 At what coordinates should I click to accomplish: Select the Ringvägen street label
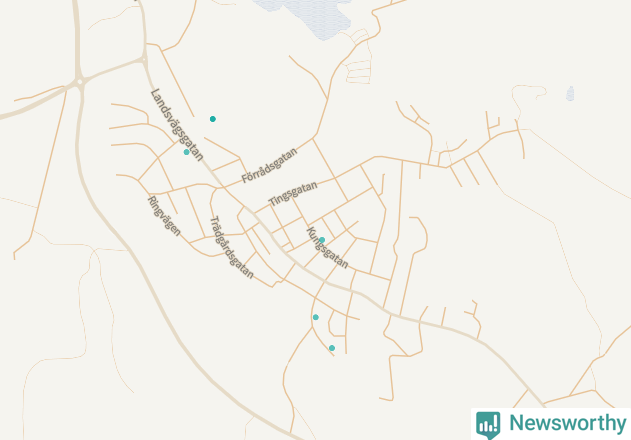(164, 216)
